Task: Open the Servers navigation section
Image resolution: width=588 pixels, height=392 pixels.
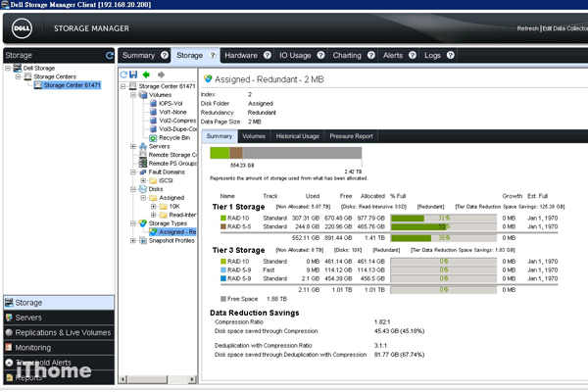Action: [59, 318]
